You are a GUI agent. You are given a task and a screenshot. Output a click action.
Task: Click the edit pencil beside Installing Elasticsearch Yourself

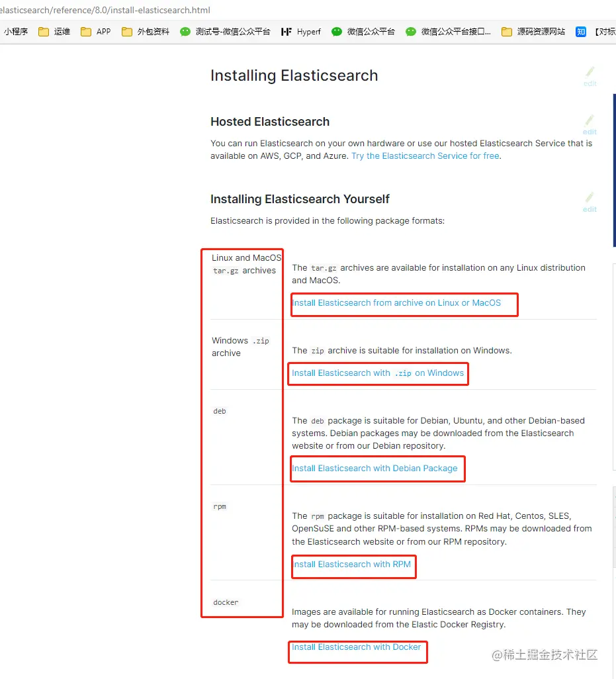590,203
